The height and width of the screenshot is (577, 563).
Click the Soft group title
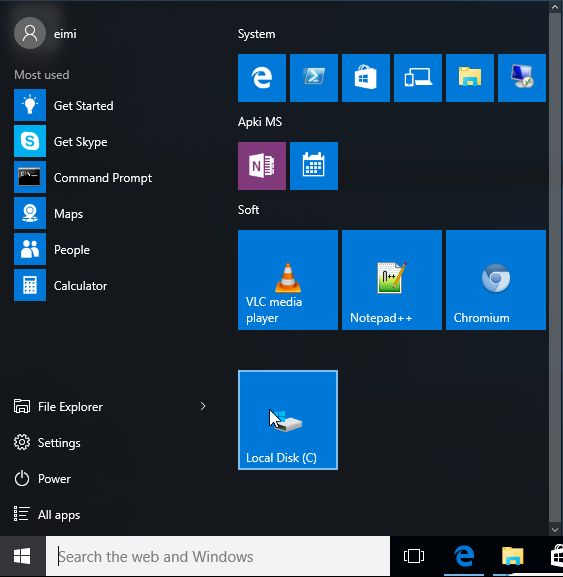tap(248, 210)
